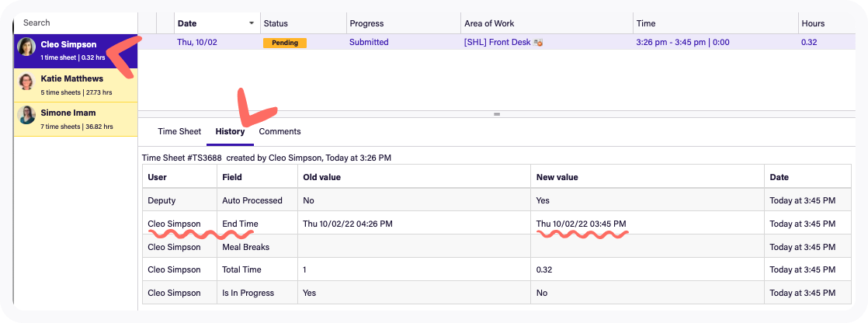Click the Meal Breaks field cell
This screenshot has width=868, height=323.
coord(257,247)
